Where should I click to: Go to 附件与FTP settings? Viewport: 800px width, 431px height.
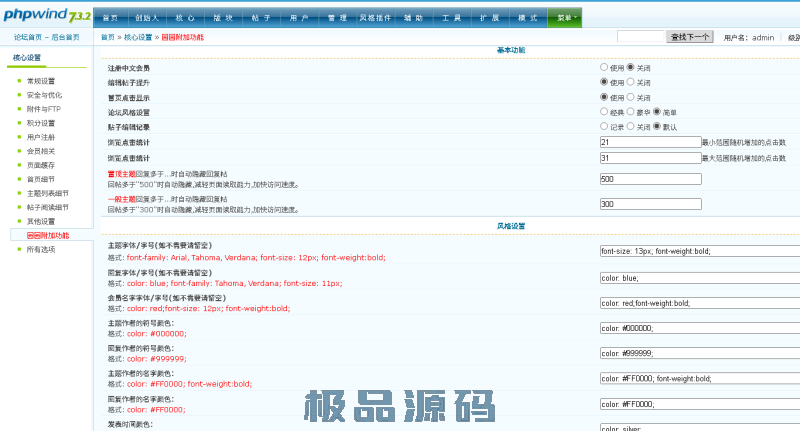[43, 109]
